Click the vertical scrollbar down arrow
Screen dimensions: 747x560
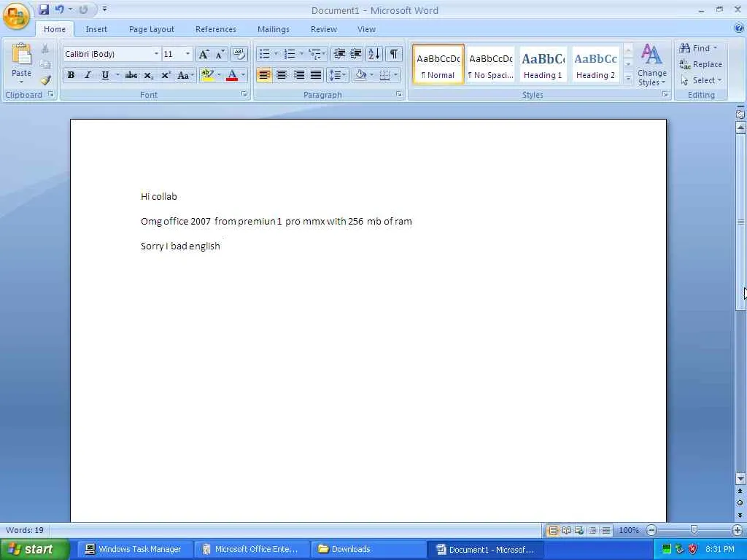(740, 478)
